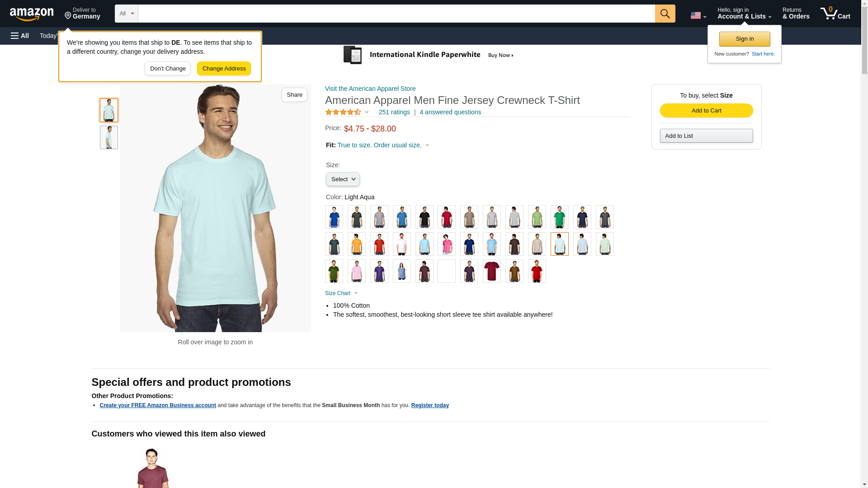Open Account & Lists menu
This screenshot has width=868, height=488.
pos(744,14)
